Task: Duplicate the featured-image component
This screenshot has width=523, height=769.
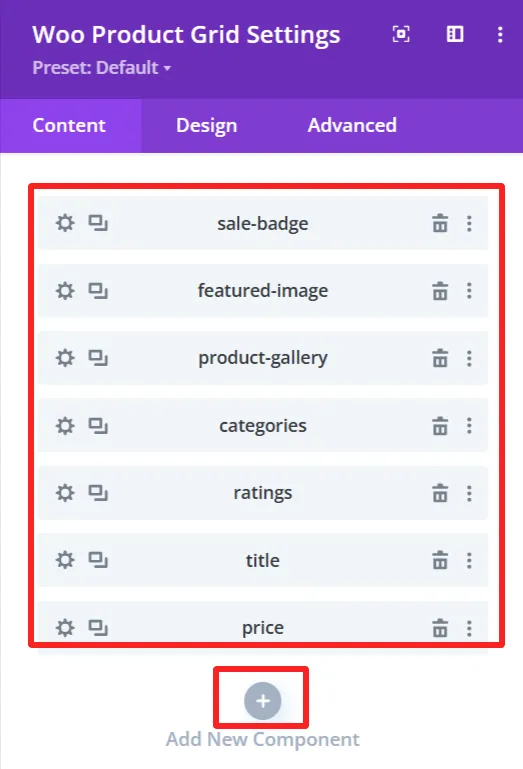Action: 98,291
